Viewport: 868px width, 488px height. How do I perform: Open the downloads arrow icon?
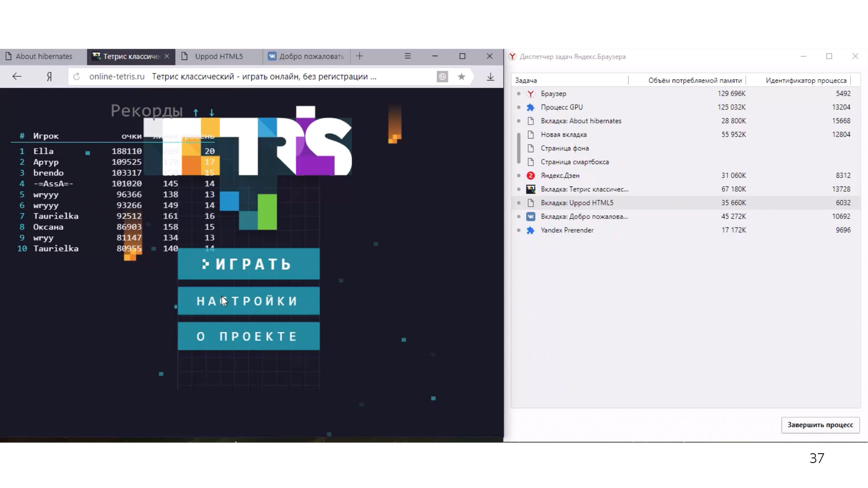(x=490, y=77)
